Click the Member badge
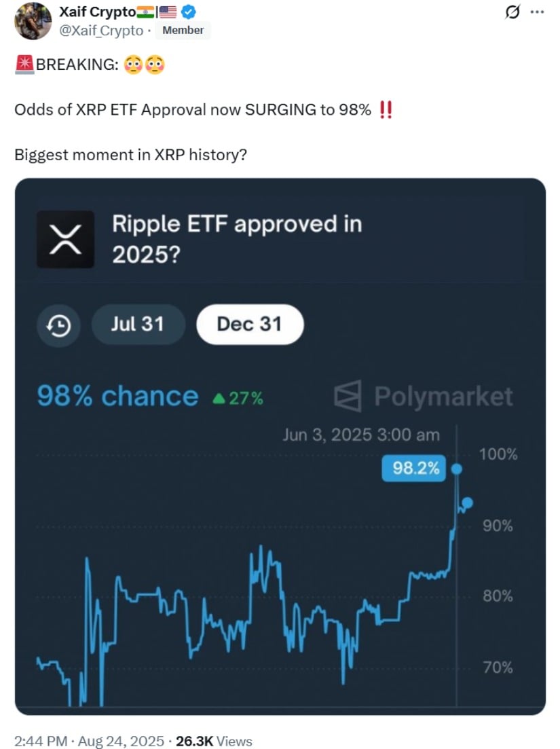 click(183, 30)
